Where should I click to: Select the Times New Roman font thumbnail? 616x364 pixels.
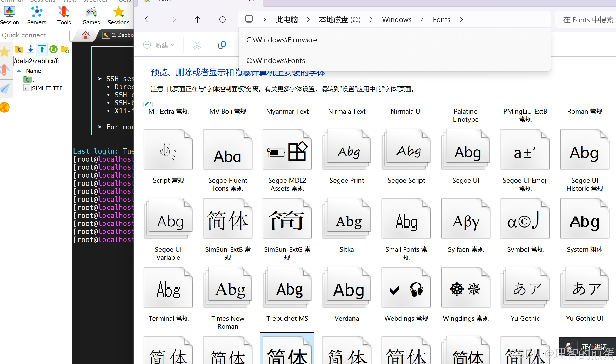pyautogui.click(x=228, y=288)
